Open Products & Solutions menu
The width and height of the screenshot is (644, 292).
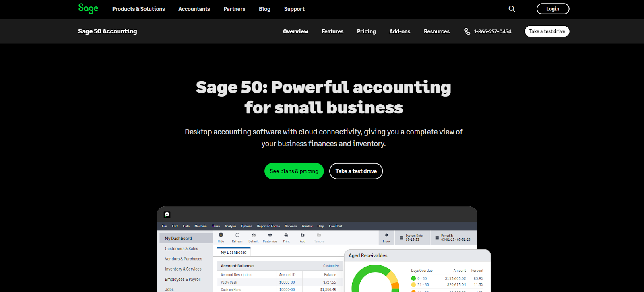click(138, 9)
